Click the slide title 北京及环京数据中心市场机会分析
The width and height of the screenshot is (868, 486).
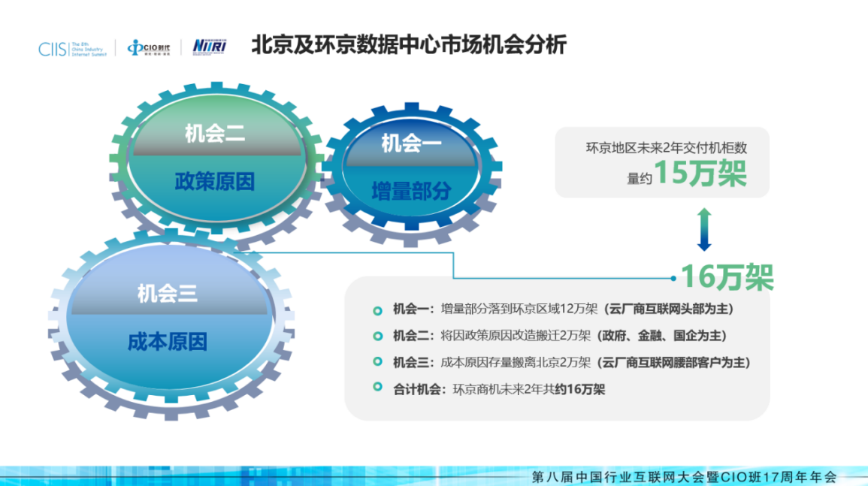point(408,45)
